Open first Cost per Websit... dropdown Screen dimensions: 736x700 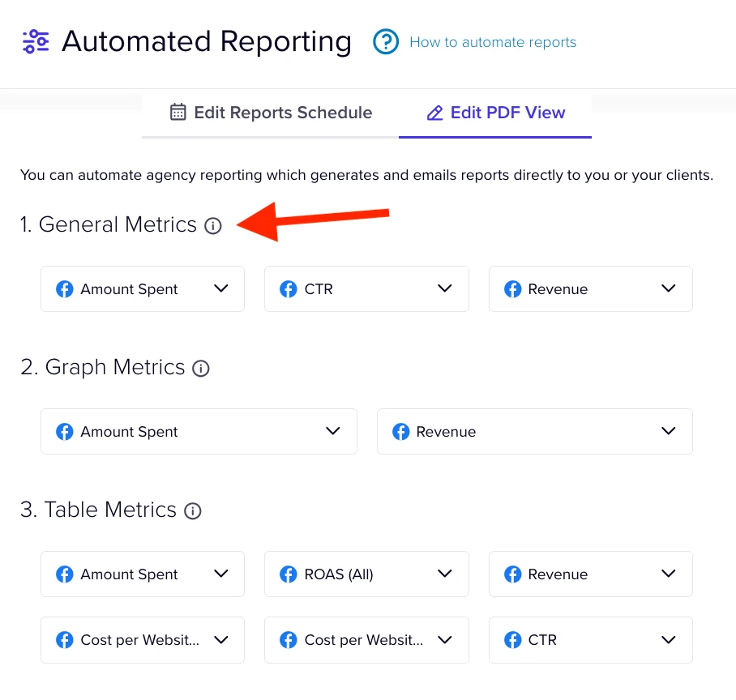[x=143, y=640]
